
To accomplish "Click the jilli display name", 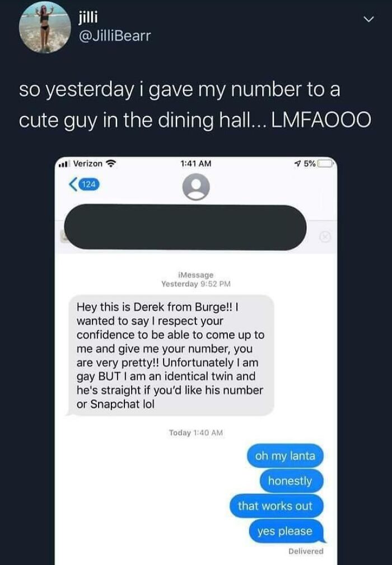I will pos(88,16).
